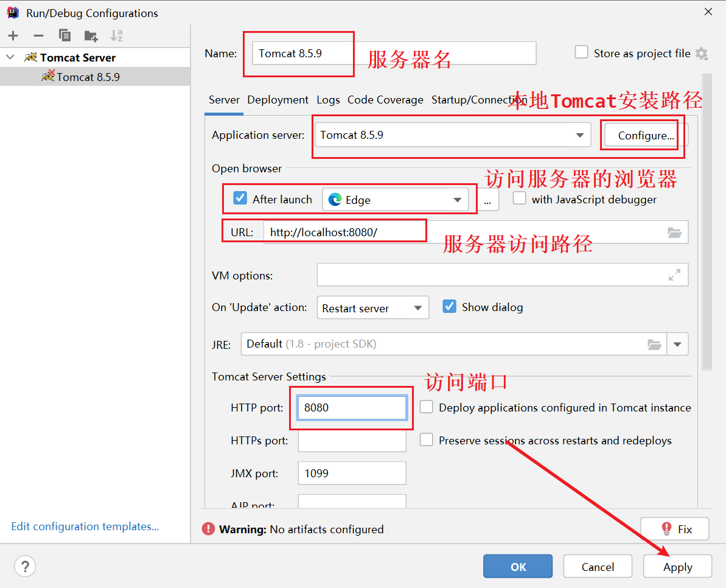Screen dimensions: 726x588
Task: Select Tomcat 8.5.9 in configuration tree
Action: pyautogui.click(x=95, y=77)
